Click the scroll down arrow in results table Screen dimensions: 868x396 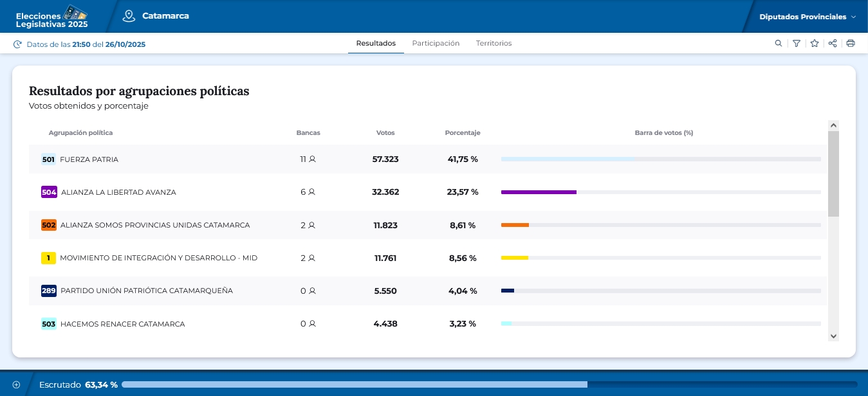(x=833, y=336)
